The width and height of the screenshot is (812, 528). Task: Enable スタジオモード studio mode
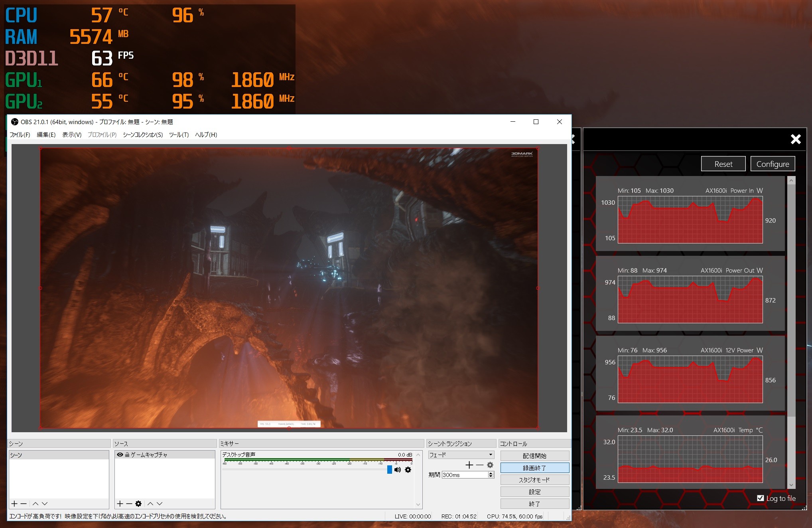(x=534, y=480)
